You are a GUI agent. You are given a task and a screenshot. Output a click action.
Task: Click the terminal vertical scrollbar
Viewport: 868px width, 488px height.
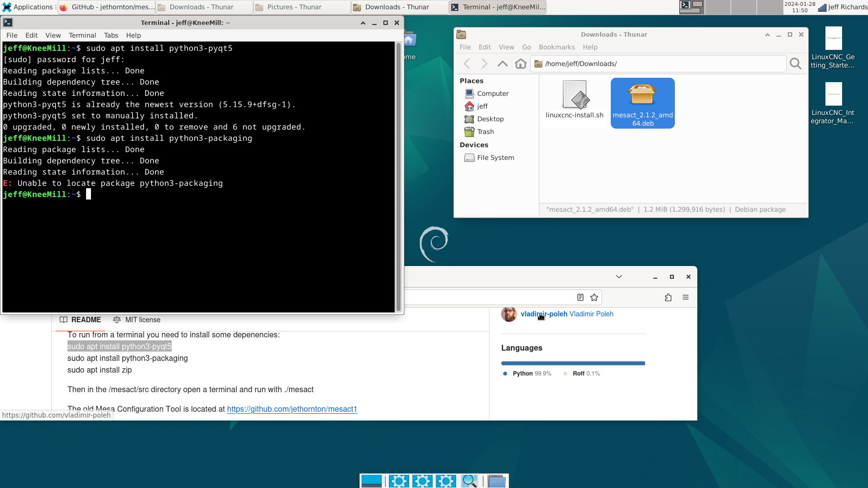398,177
